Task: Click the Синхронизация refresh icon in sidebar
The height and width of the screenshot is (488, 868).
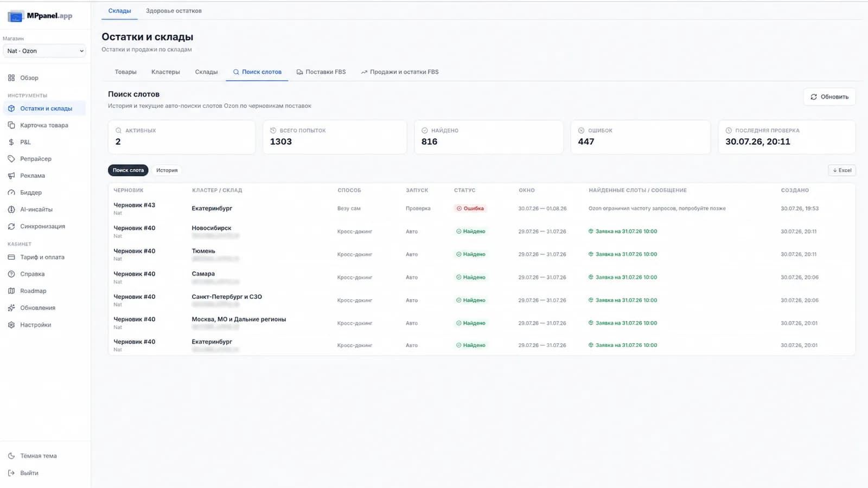Action: (x=11, y=226)
